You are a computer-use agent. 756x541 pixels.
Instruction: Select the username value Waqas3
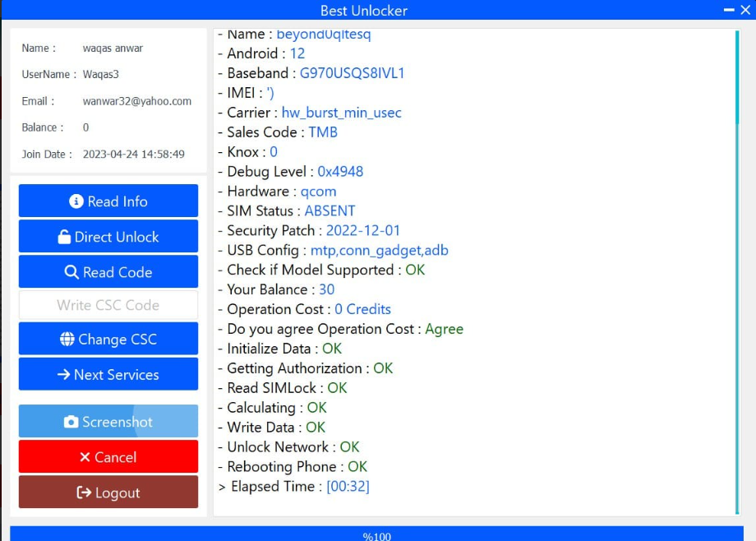[101, 74]
